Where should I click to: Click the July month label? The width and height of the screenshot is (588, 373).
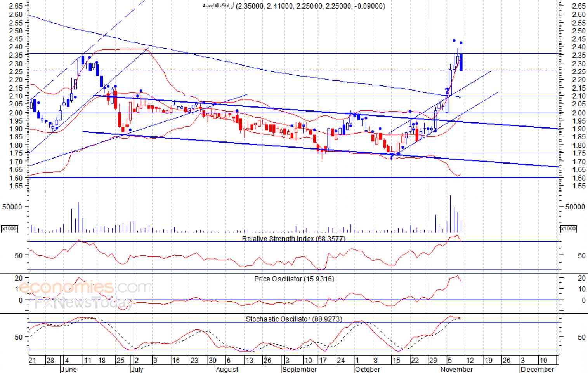pyautogui.click(x=137, y=369)
